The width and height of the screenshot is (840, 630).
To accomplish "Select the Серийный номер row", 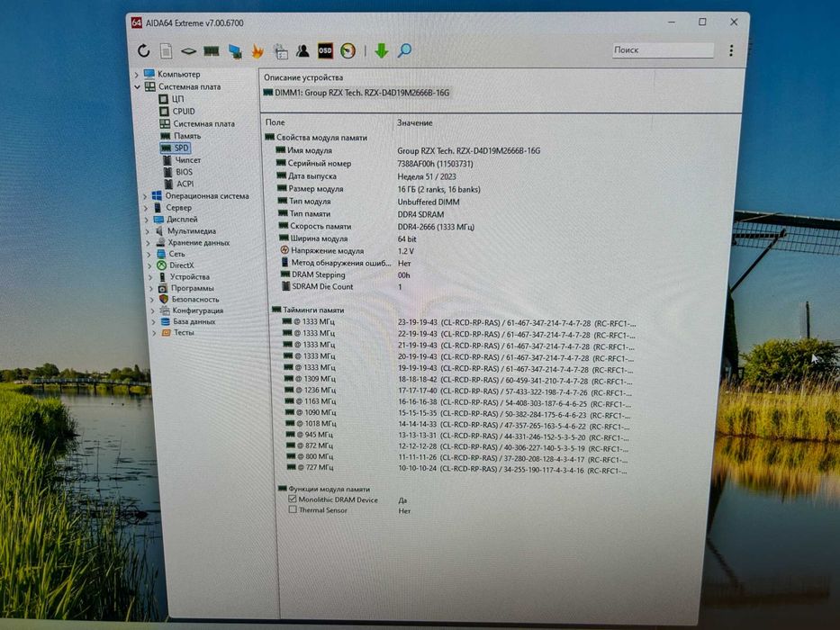I will click(375, 164).
